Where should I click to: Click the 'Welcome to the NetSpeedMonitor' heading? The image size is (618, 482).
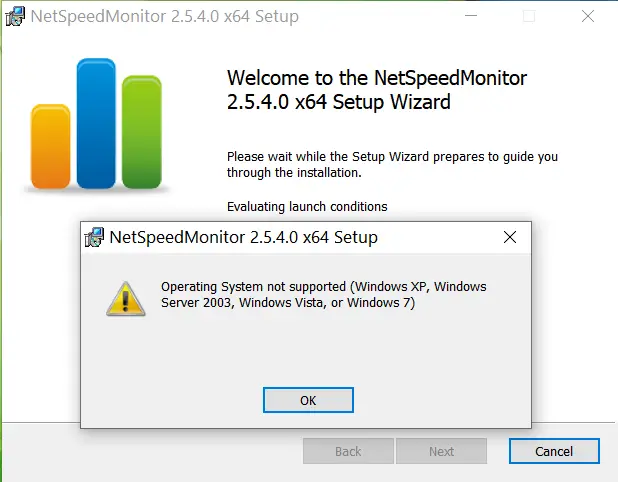tap(377, 90)
